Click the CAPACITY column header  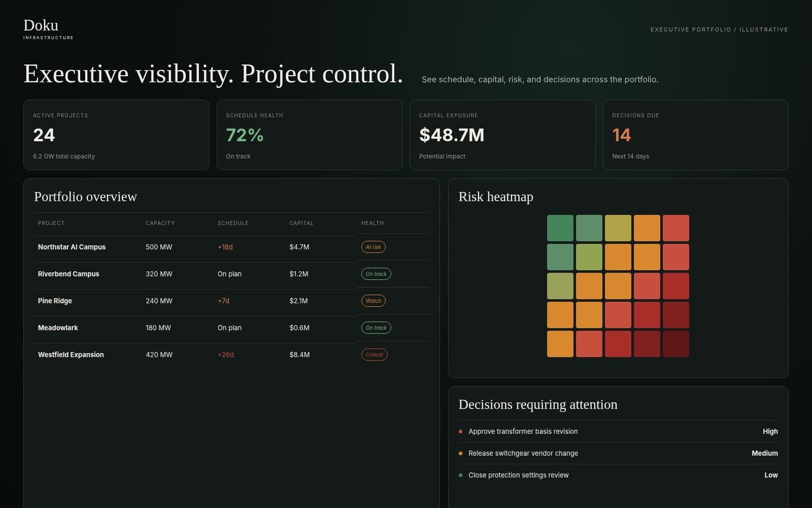[160, 223]
